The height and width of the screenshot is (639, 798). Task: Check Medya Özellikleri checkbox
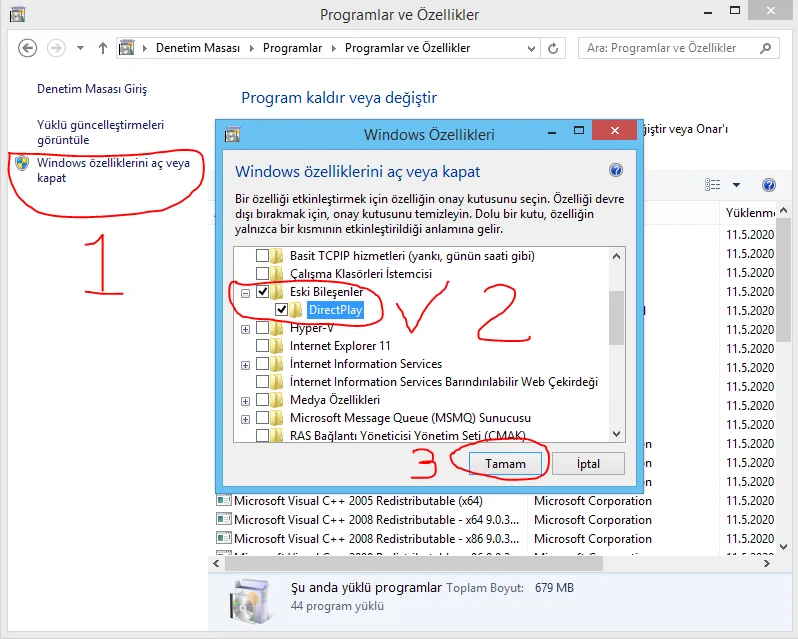[263, 400]
